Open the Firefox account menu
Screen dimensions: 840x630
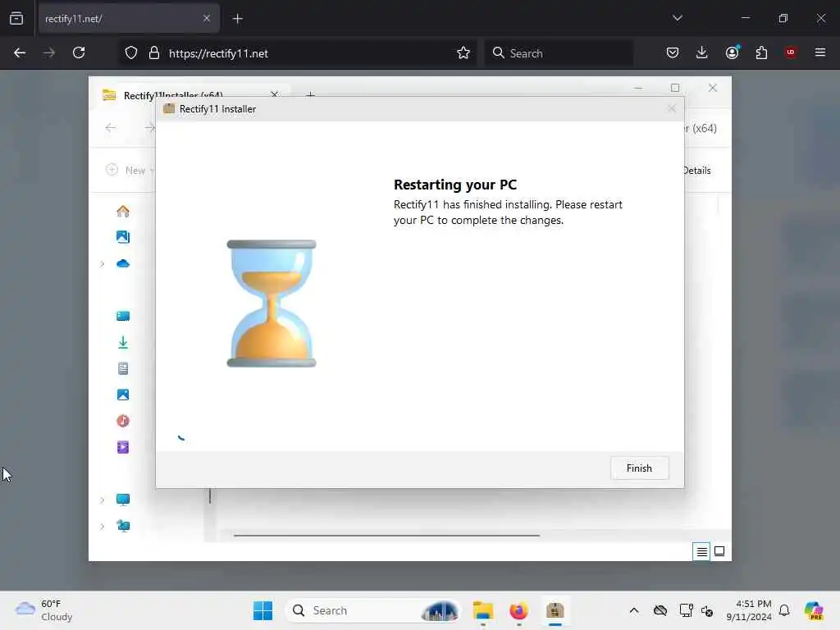(x=732, y=53)
